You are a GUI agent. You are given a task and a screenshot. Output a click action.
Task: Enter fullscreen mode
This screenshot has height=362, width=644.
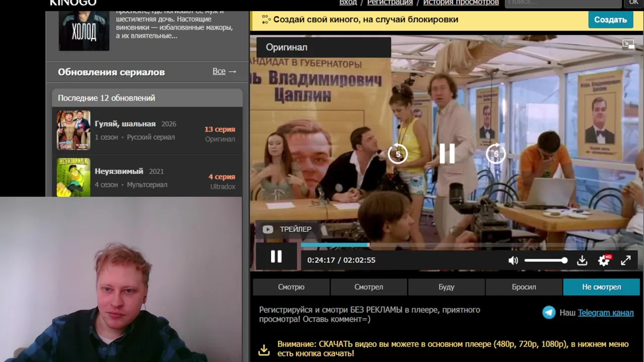click(x=625, y=260)
